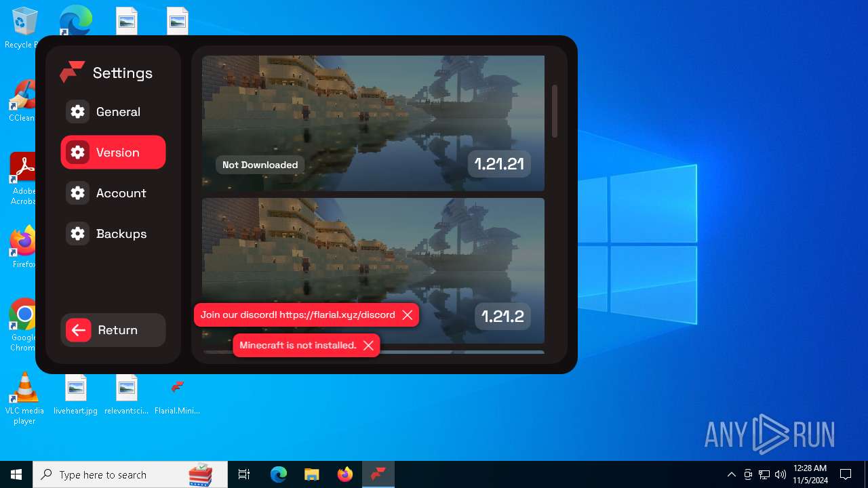
Task: Click the Settings heading text
Action: click(123, 73)
